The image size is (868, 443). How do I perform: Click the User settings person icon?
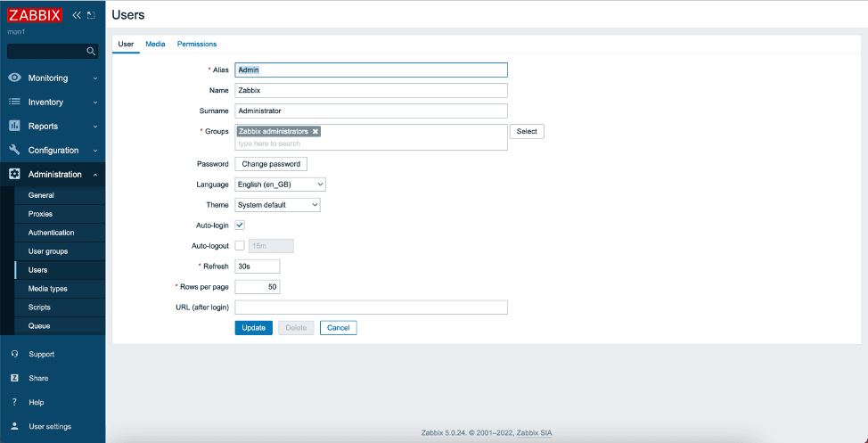(15, 426)
